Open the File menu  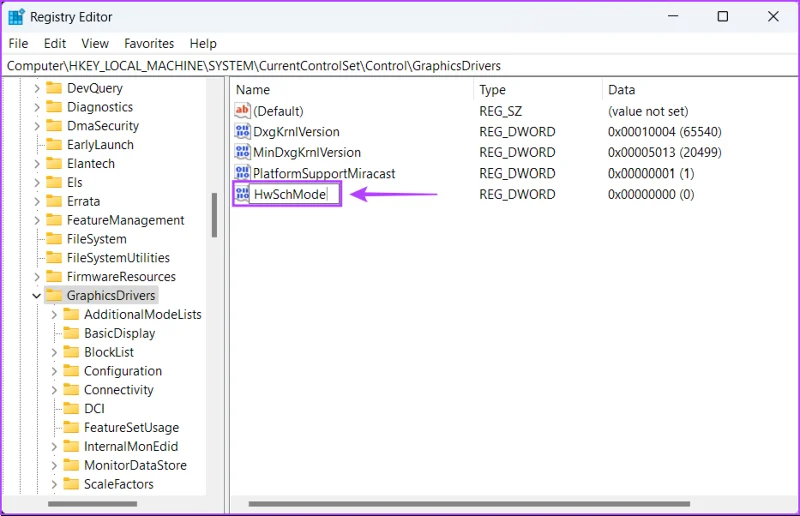coord(18,43)
